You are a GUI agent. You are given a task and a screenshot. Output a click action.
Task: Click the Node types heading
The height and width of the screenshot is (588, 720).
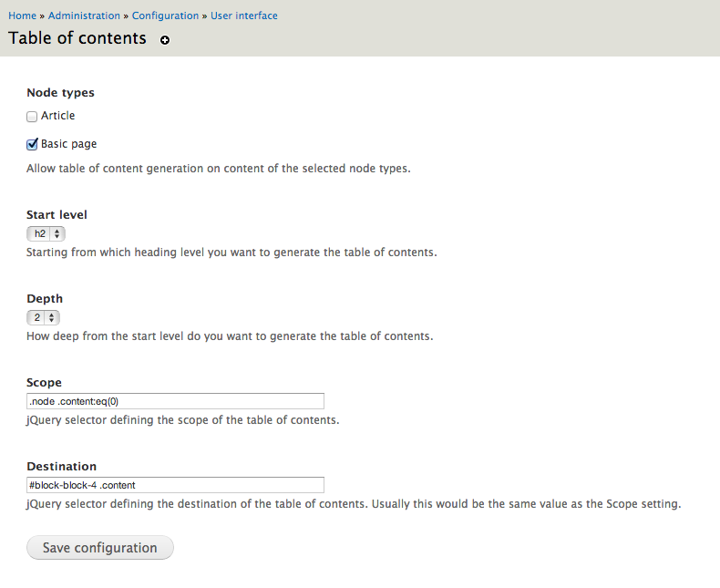pos(60,93)
